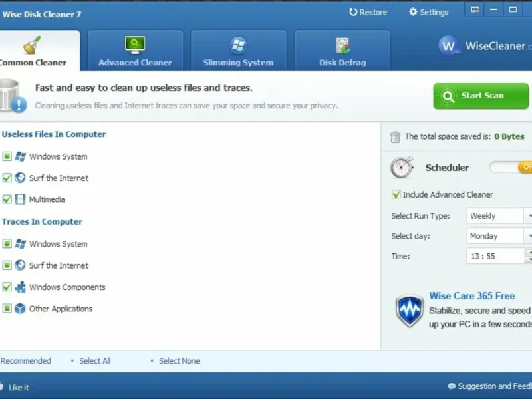Click the Windows orb icon on Slimming System
This screenshot has height=399, width=532.
(x=238, y=45)
